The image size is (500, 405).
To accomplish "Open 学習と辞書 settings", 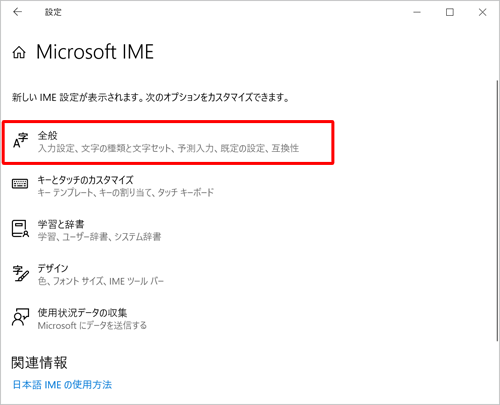I will pyautogui.click(x=168, y=230).
